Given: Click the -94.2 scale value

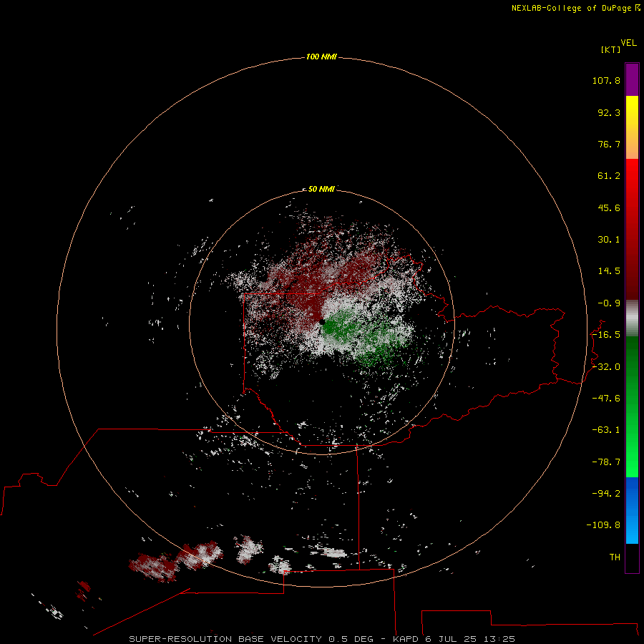Looking at the screenshot, I should 606,494.
